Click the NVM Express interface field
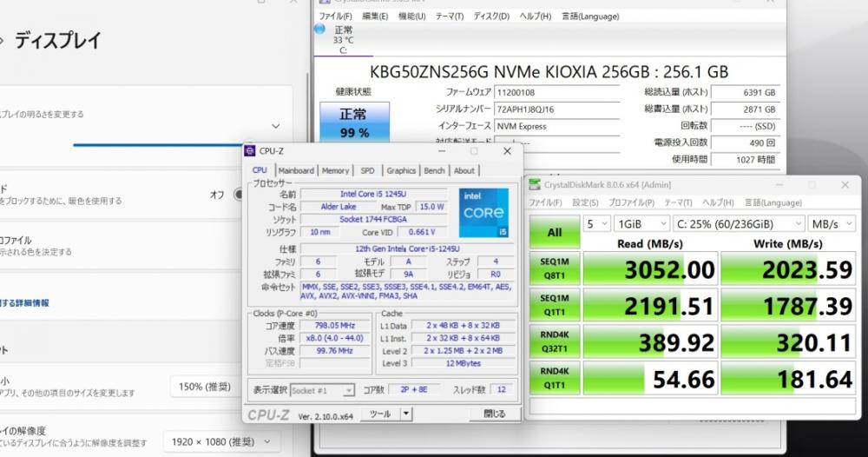This screenshot has height=457, width=868. (557, 126)
